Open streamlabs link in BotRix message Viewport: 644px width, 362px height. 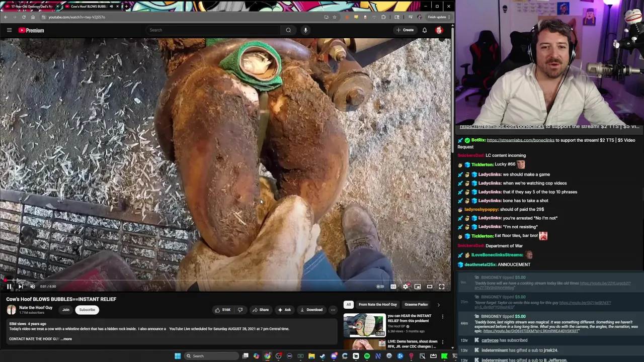(520, 140)
